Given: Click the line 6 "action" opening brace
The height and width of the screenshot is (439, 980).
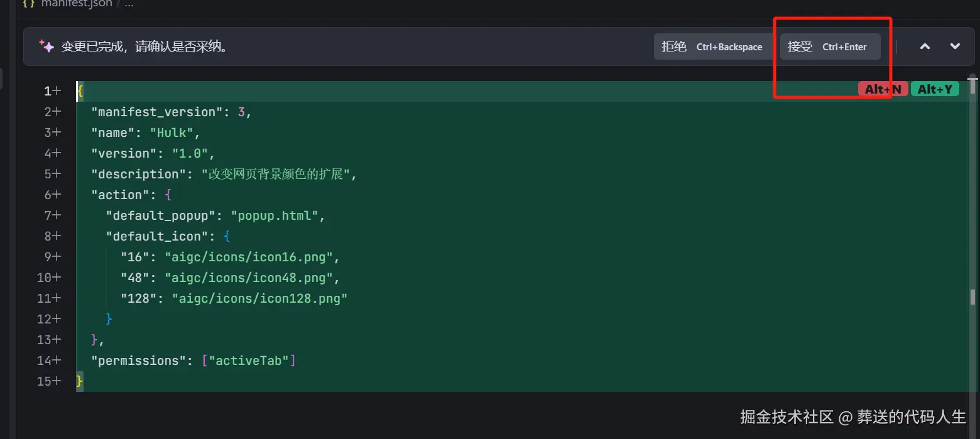Looking at the screenshot, I should [x=168, y=195].
